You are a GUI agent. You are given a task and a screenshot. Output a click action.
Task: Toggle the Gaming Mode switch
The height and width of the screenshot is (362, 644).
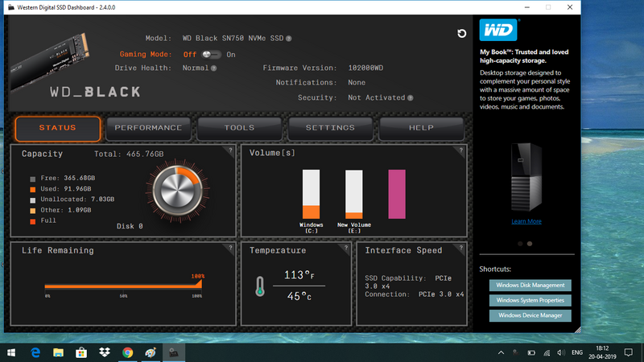pos(211,55)
